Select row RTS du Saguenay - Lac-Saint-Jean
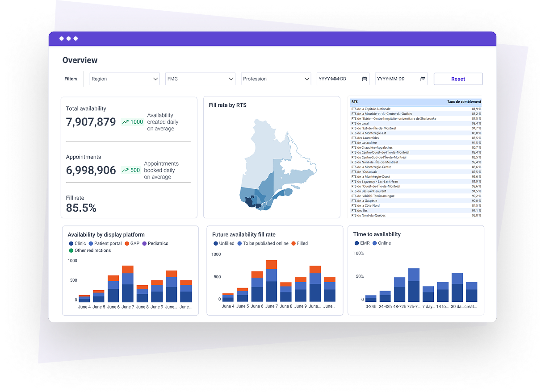The width and height of the screenshot is (545, 392). (416, 182)
